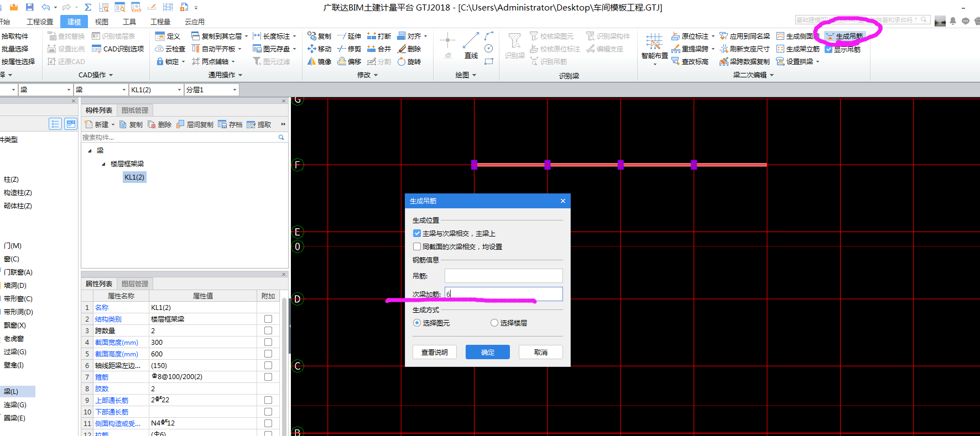Open the 视图 ribbon tab
The image size is (980, 436).
pyautogui.click(x=102, y=22)
